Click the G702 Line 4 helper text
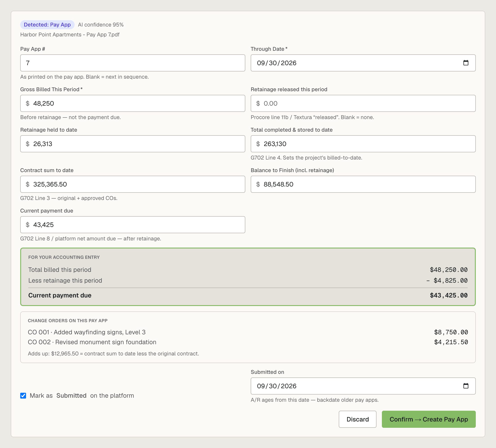 click(x=306, y=158)
